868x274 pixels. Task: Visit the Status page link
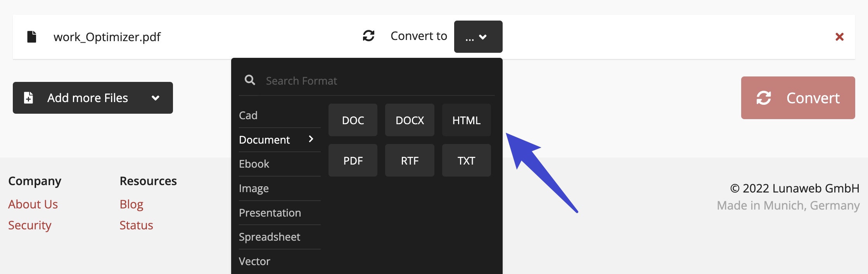coord(136,225)
